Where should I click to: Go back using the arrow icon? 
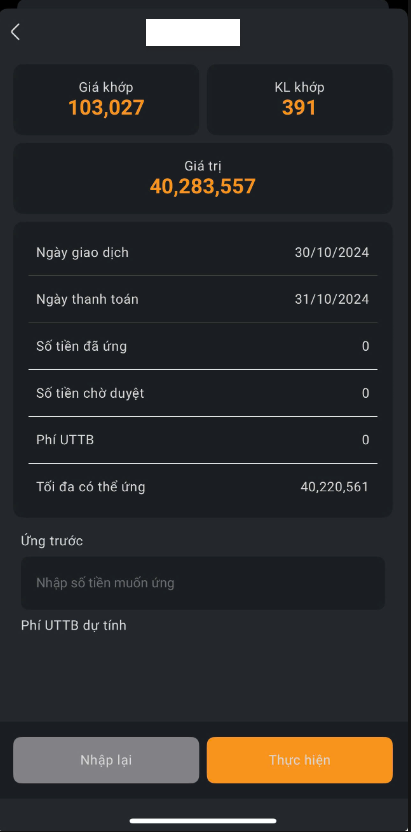[15, 32]
